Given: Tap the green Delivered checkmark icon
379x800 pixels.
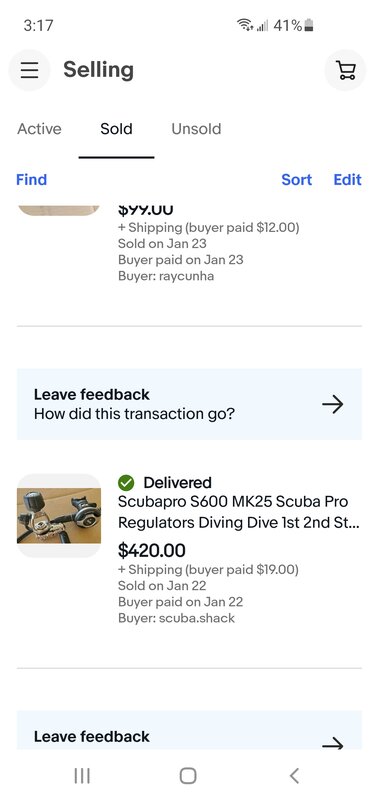Looking at the screenshot, I should (x=126, y=482).
